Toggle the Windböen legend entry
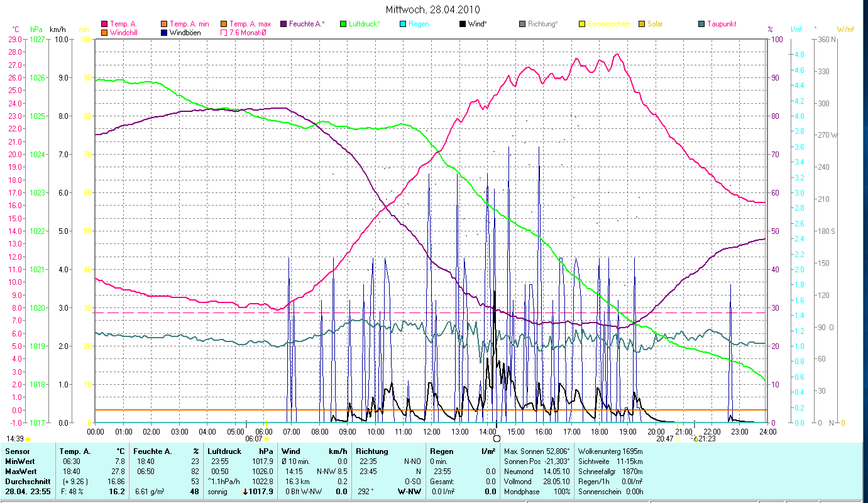 pos(164,33)
